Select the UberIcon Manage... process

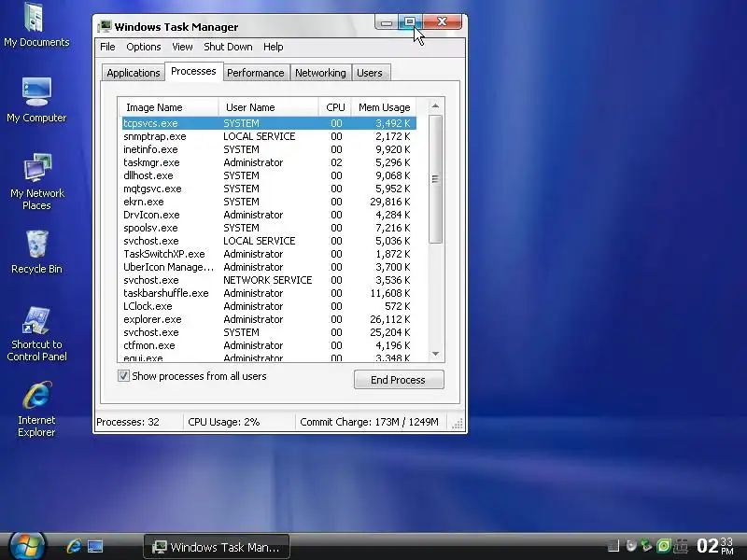coord(269,267)
